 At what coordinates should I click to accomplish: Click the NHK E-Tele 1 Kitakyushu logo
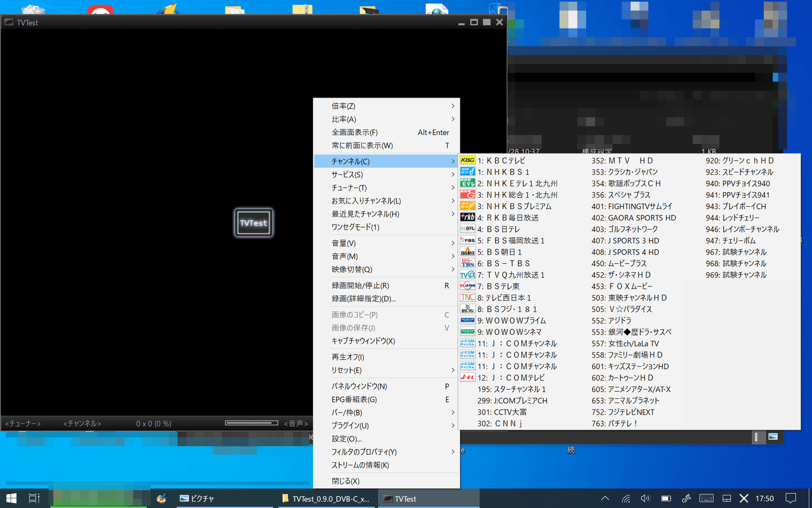tap(467, 183)
